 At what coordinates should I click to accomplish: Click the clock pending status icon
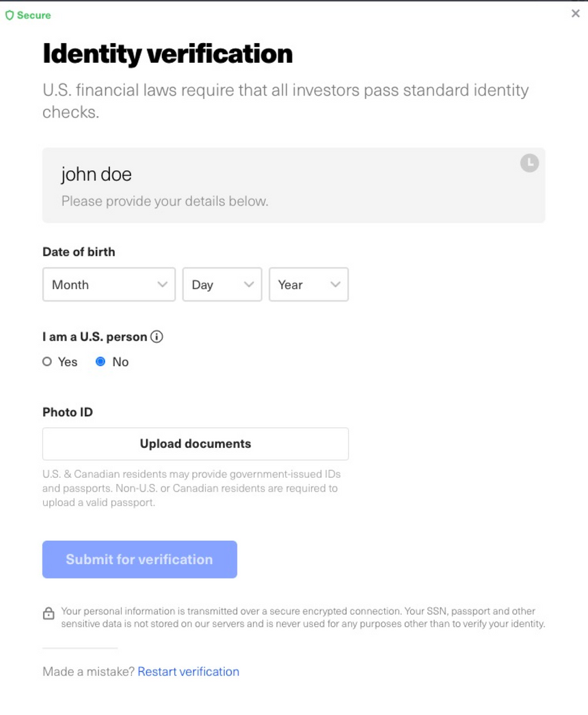(529, 163)
